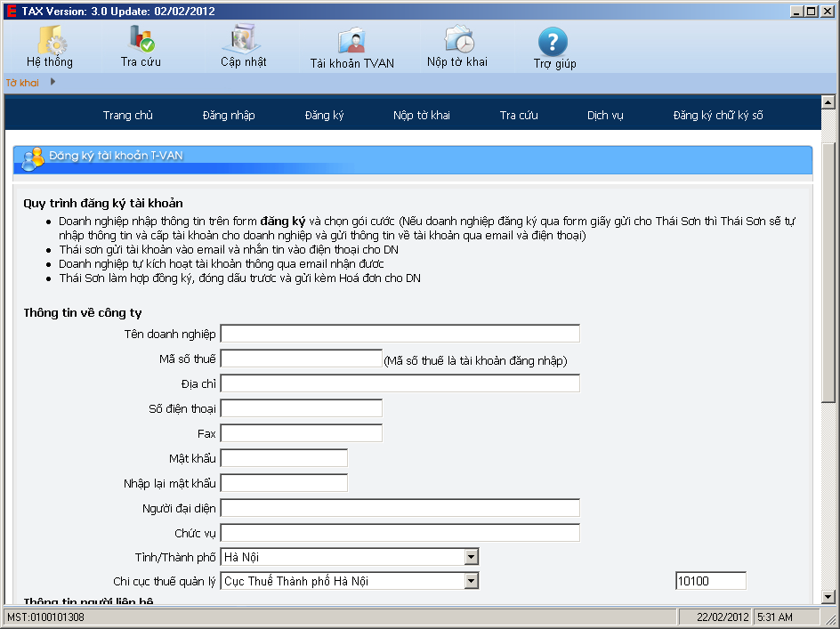Open Nộp tờ khai in the blue navigation bar
Screen dimensions: 840x629
point(422,115)
